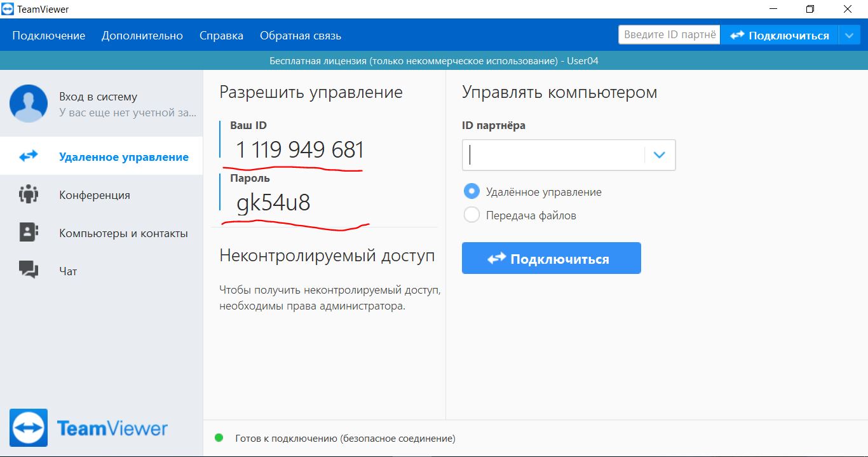Select the Удалённое управление radio button

tap(471, 191)
